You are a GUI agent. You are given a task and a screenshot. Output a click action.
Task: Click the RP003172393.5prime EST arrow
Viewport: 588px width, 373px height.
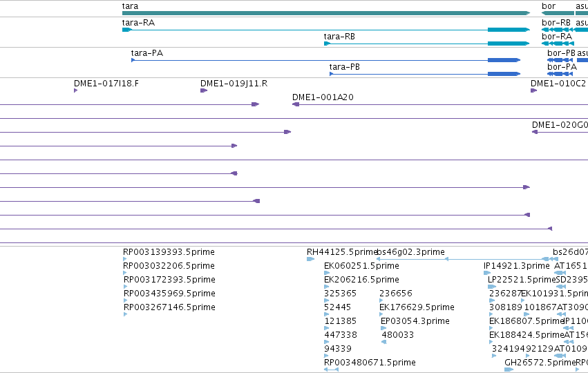click(126, 287)
